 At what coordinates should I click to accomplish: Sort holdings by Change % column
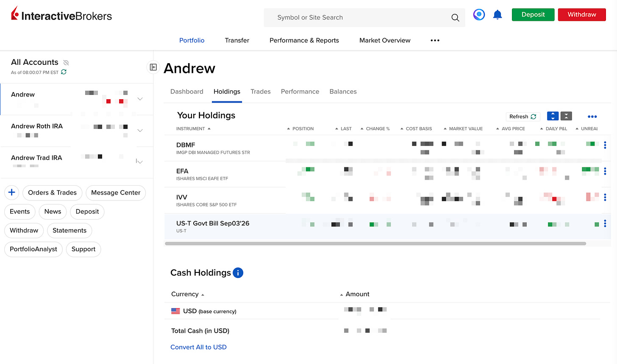click(375, 128)
